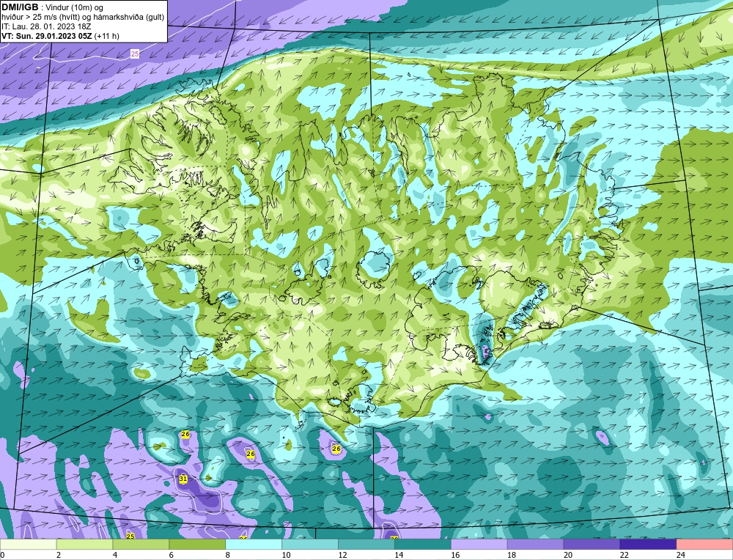Click the scale tick label '12'

click(342, 555)
